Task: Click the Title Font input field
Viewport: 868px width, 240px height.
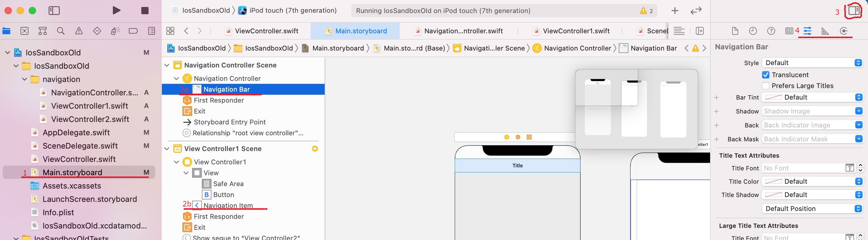Action: pyautogui.click(x=804, y=168)
